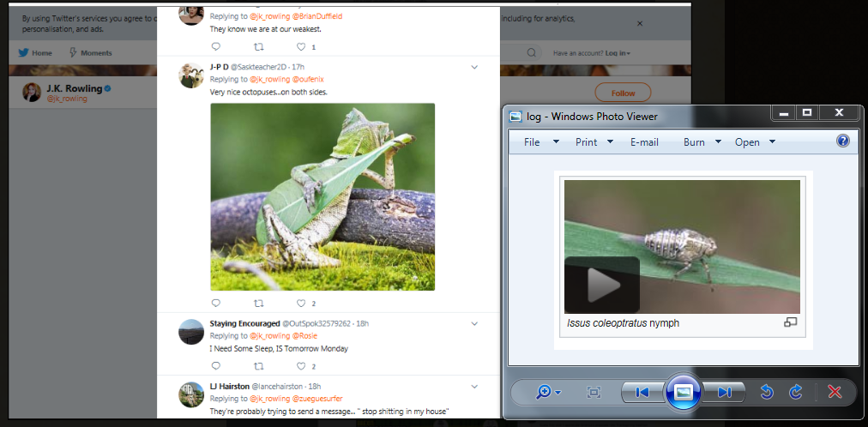
Task: Click the reply icon under J-P D's tweet
Action: [x=216, y=304]
